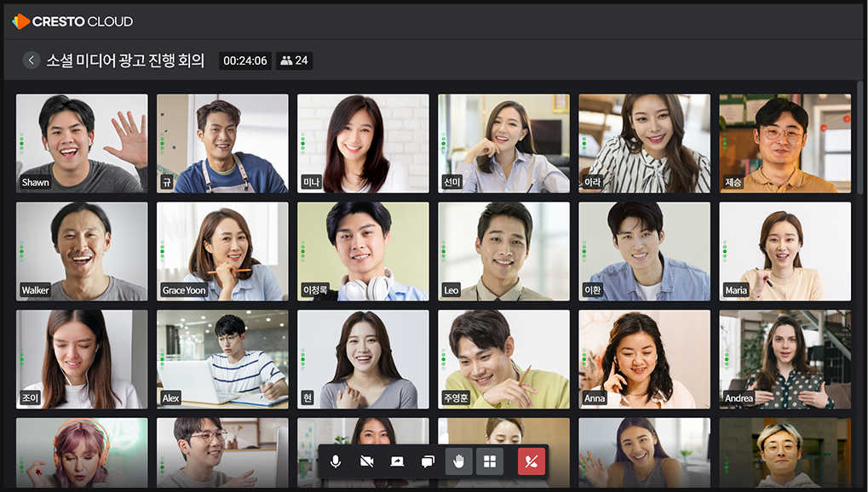Select Alex's video tile
Viewport: 868px width, 492px height.
click(222, 359)
